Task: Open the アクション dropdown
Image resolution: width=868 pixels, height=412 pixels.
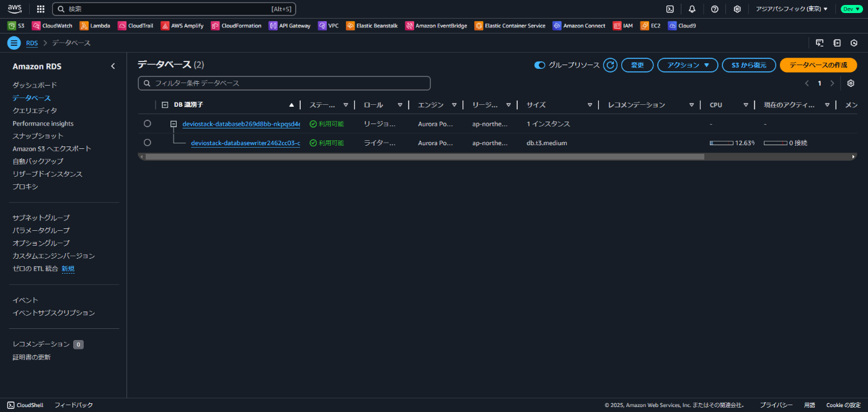Action: (x=687, y=65)
